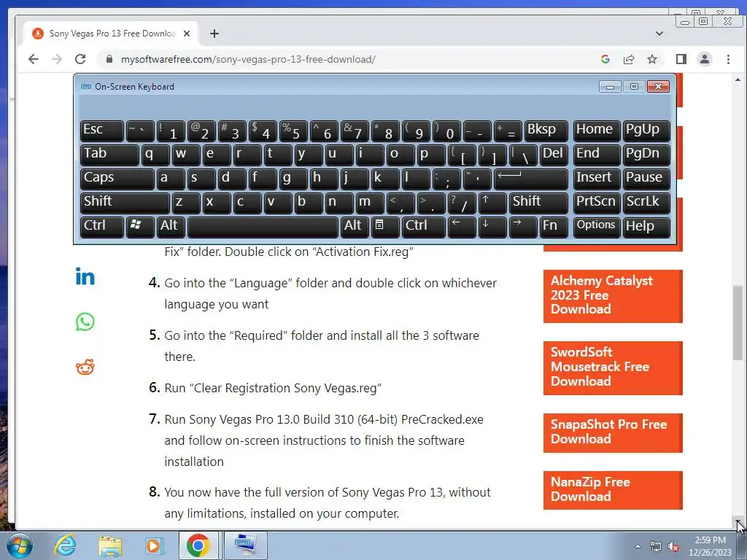Click the Windows logo key on keyboard
Viewport: 747px width, 560px height.
(x=140, y=226)
